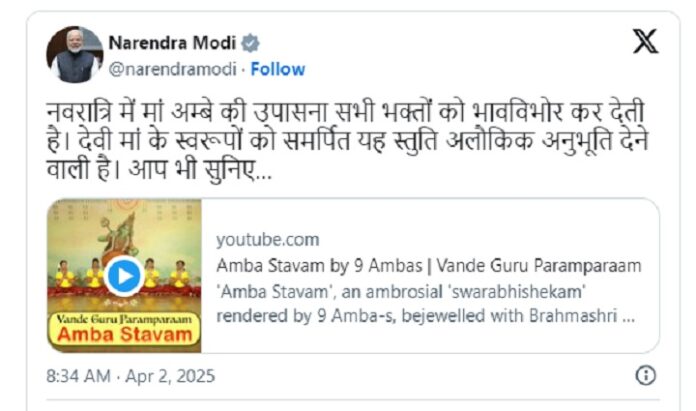
Task: Visit the @narendramodi handle
Action: click(173, 69)
